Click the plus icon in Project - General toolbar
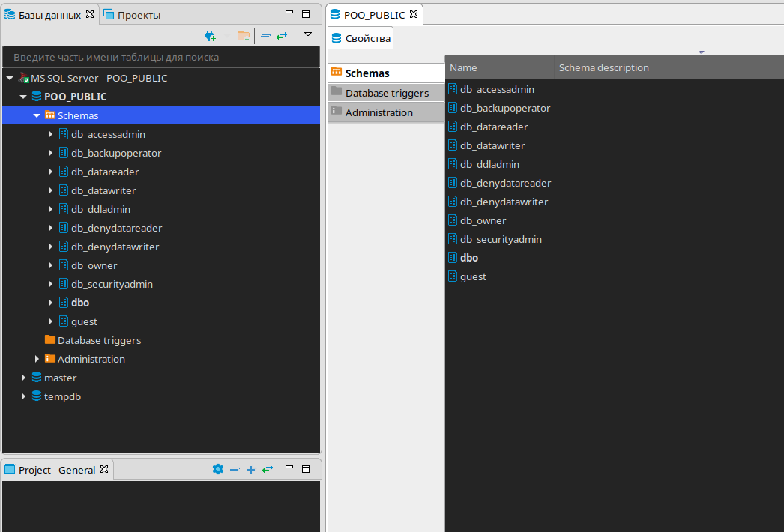 pyautogui.click(x=252, y=469)
